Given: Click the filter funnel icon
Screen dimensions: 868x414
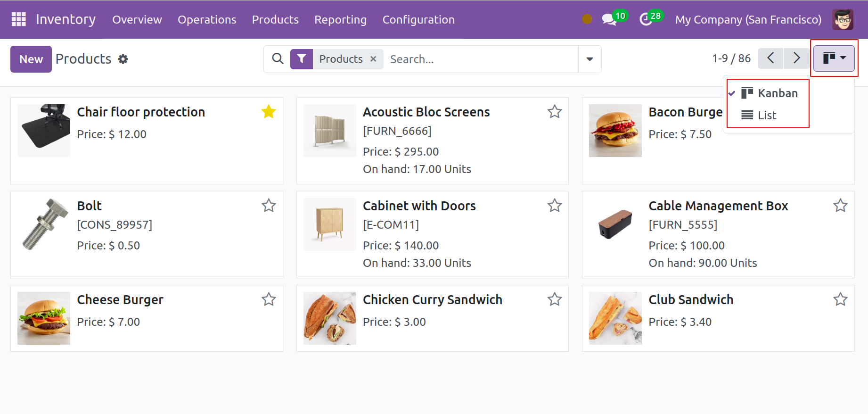Looking at the screenshot, I should click(x=302, y=59).
